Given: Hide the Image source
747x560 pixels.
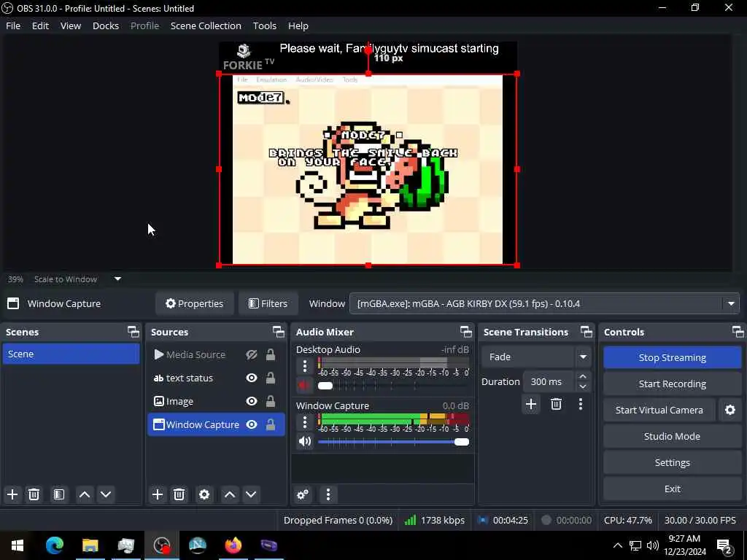Looking at the screenshot, I should 252,402.
